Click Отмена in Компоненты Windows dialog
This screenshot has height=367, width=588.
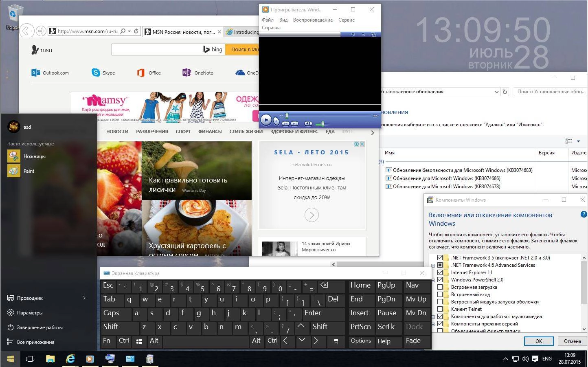[572, 341]
